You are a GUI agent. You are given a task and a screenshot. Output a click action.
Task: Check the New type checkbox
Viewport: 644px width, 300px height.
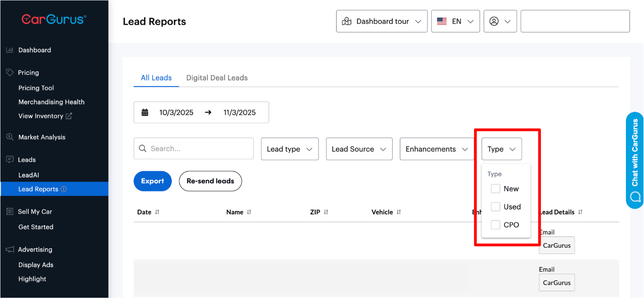tap(496, 189)
